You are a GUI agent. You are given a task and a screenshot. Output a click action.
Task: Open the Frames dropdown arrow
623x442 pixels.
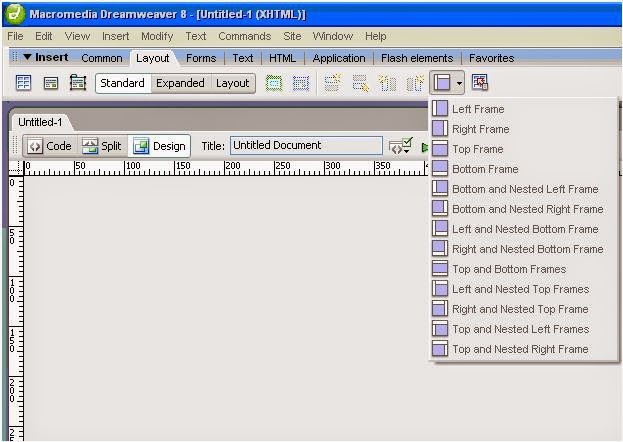[x=459, y=83]
